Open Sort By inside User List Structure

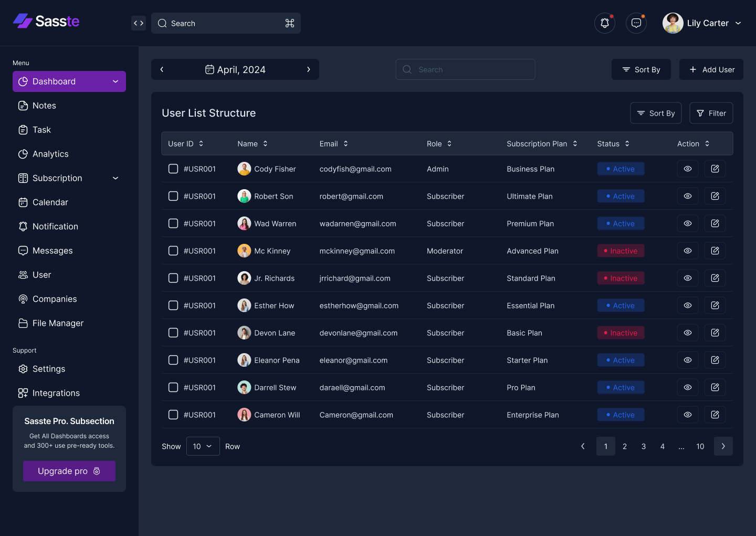click(x=656, y=113)
